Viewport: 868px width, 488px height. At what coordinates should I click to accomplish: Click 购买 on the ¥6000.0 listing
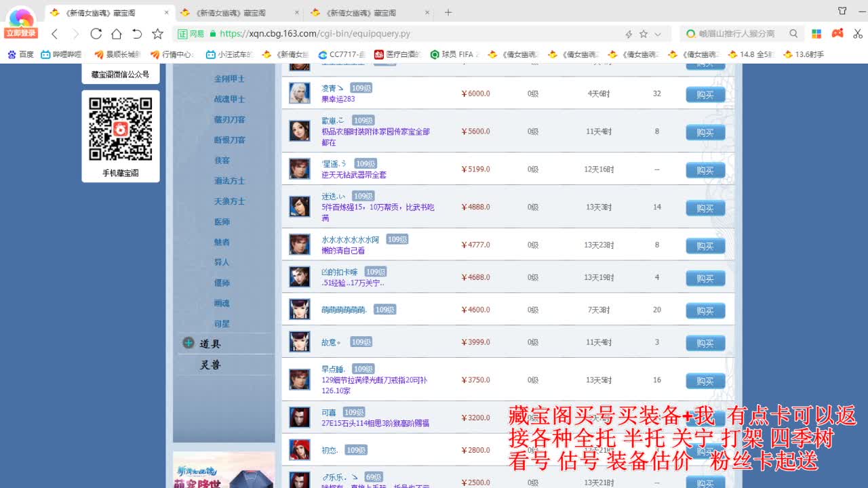coord(705,94)
